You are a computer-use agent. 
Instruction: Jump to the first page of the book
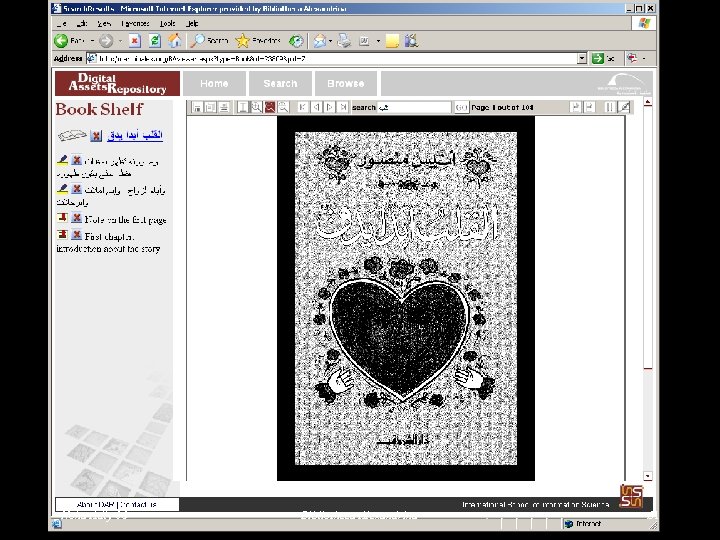coord(302,107)
